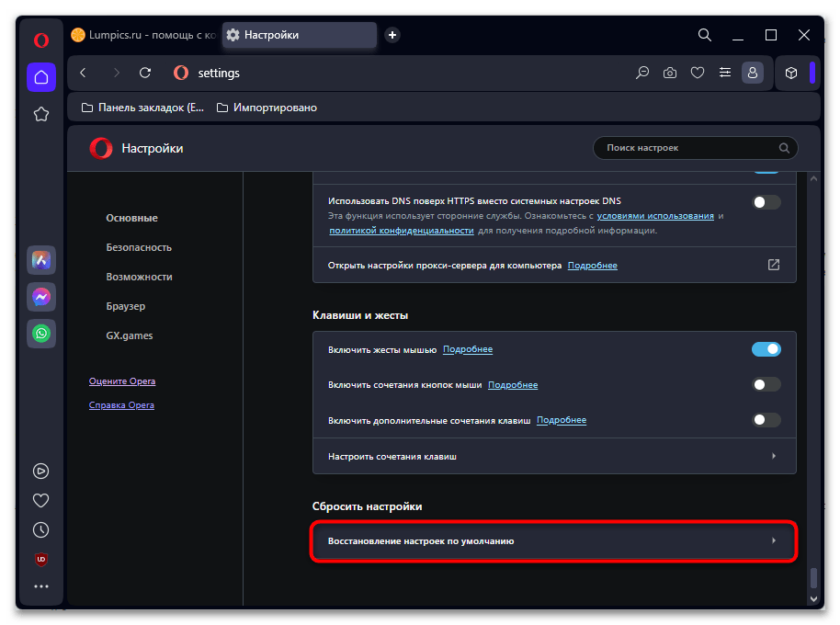Screen dimensions: 840x625
Task: Select the Настройки browser tab
Action: point(299,35)
